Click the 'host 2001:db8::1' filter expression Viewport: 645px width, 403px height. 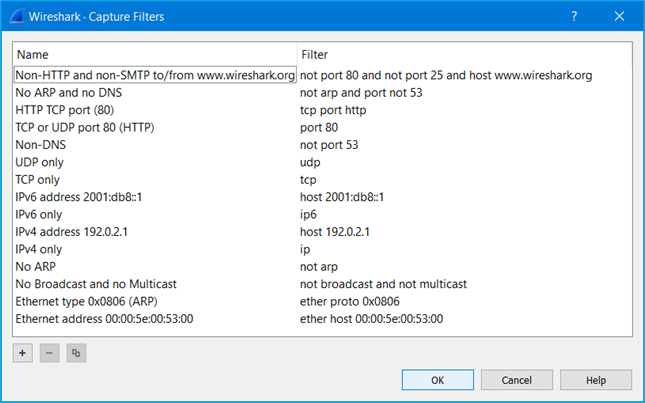pyautogui.click(x=342, y=197)
